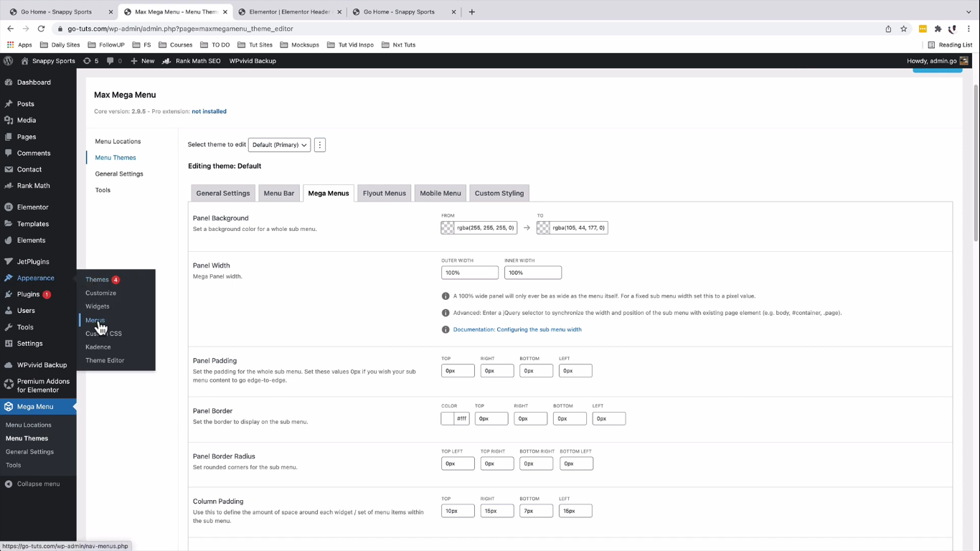Screen dimensions: 980x551
Task: Open the Rank Math sidebar icon
Action: click(x=9, y=186)
